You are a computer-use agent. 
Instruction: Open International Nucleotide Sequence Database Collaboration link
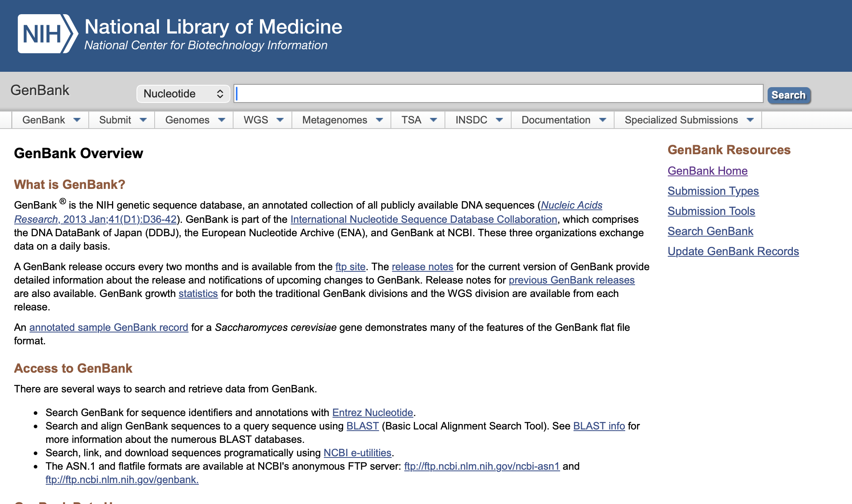point(424,219)
